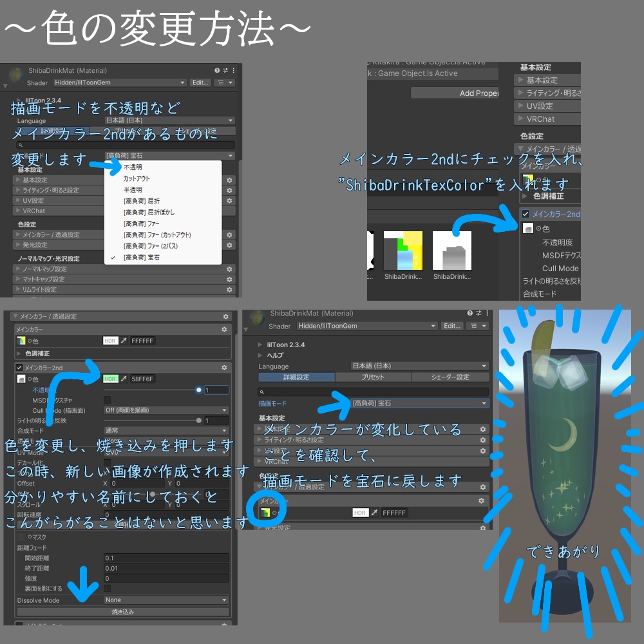The image size is (644, 644).
Task: Click the Edit... button next to shader name
Action: click(200, 82)
